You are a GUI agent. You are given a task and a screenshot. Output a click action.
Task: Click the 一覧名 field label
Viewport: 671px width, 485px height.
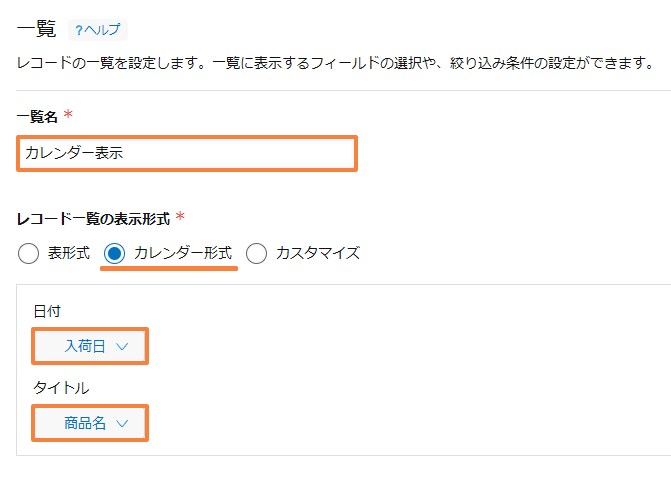37,116
